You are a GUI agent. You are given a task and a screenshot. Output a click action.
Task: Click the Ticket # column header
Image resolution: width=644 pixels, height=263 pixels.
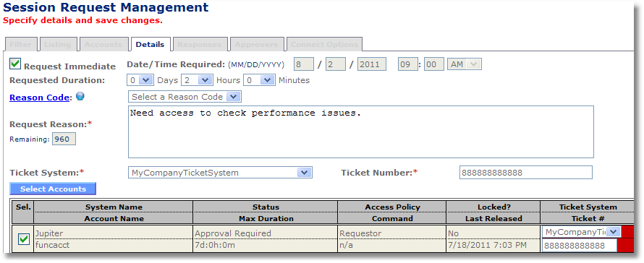[588, 218]
